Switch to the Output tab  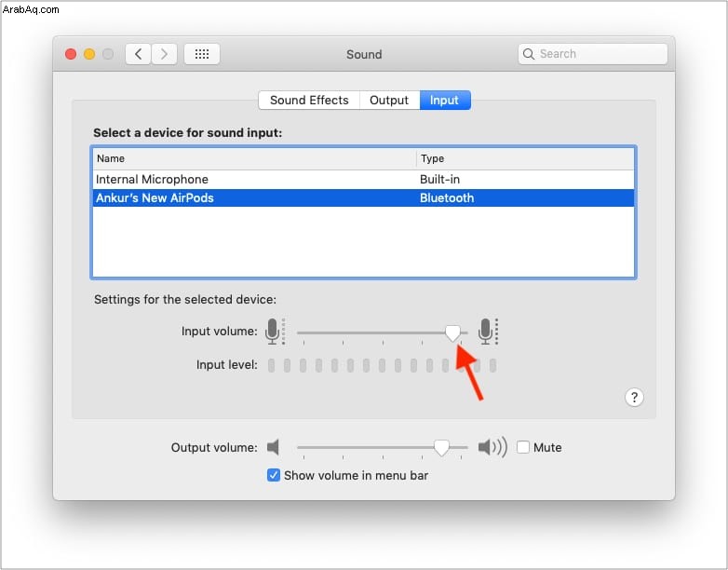[x=389, y=101]
